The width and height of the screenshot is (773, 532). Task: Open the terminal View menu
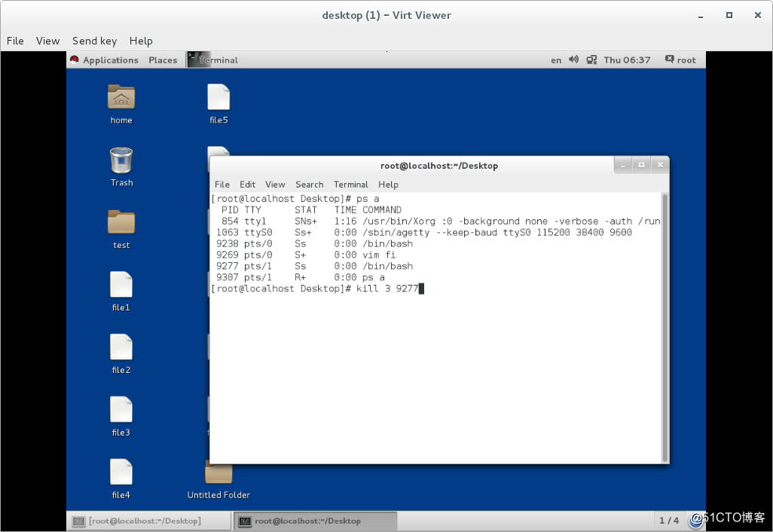pyautogui.click(x=275, y=185)
